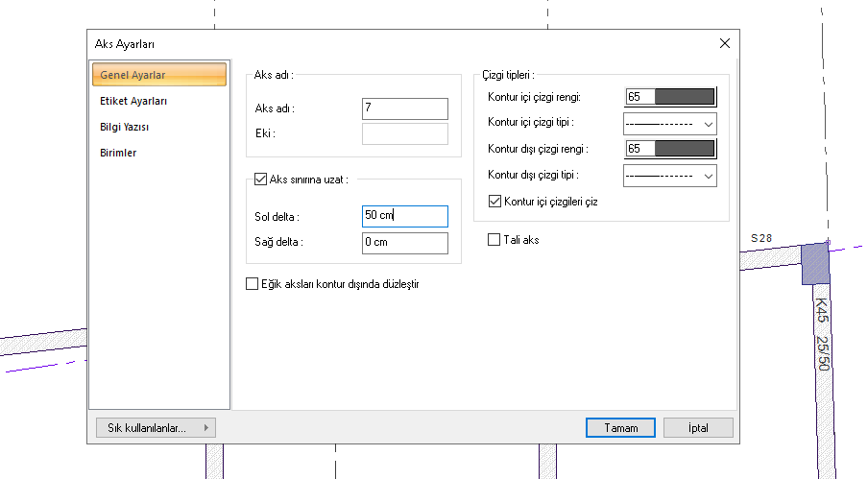The height and width of the screenshot is (479, 868).
Task: Expand the Sık kullanılanlar menu button
Action: click(x=156, y=427)
